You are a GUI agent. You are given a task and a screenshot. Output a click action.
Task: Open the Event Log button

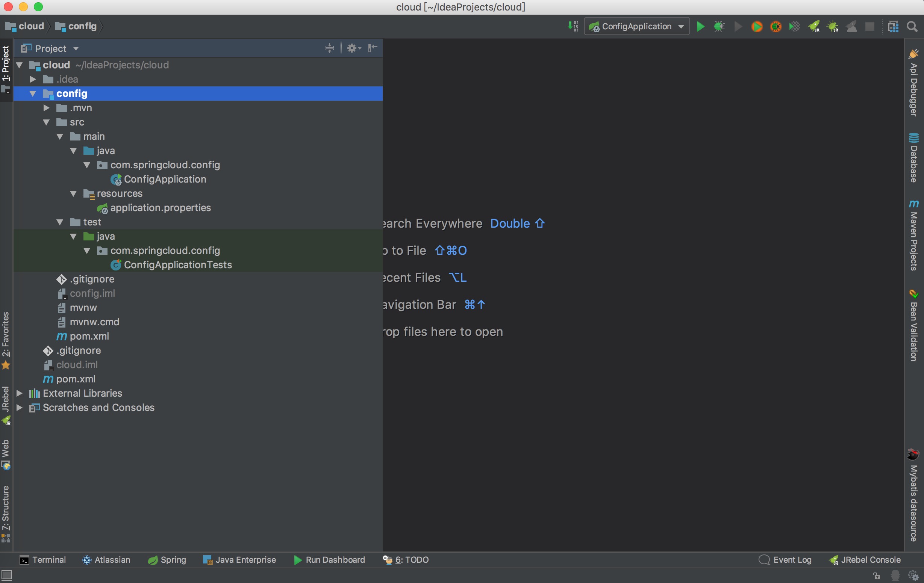pyautogui.click(x=785, y=560)
